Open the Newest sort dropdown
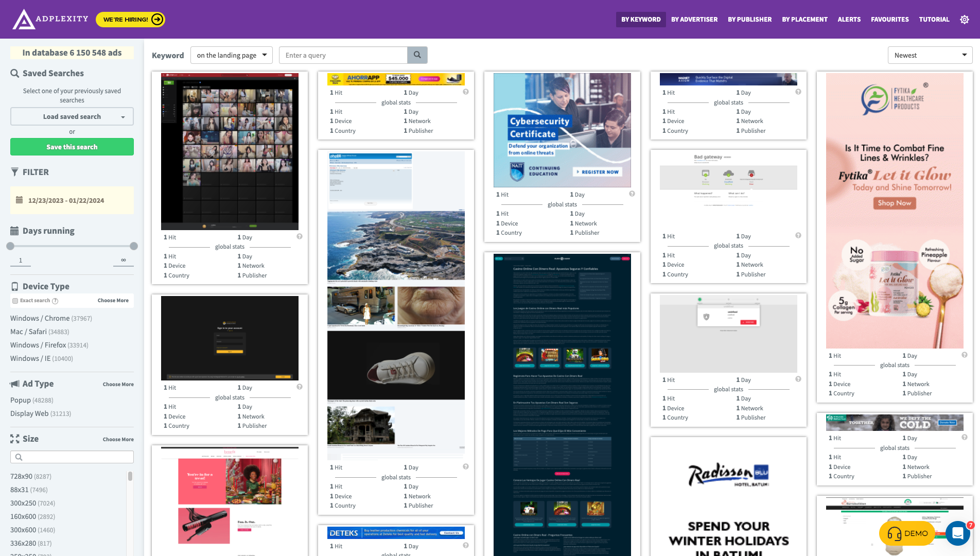 pyautogui.click(x=930, y=55)
